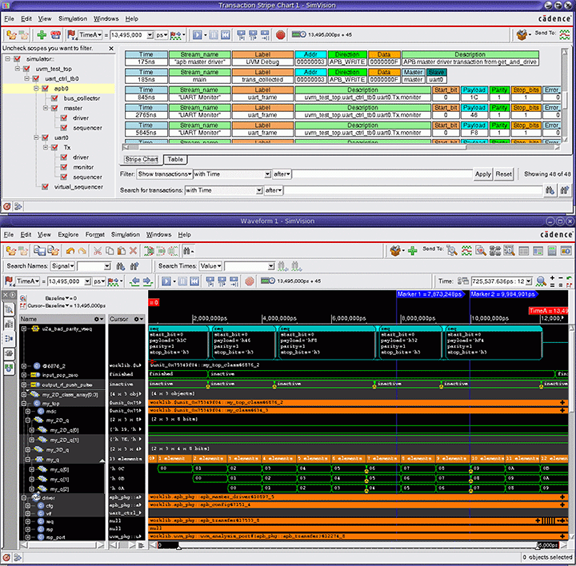Click the Time range field in Waveform toolbar
576x566 pixels.
501,281
